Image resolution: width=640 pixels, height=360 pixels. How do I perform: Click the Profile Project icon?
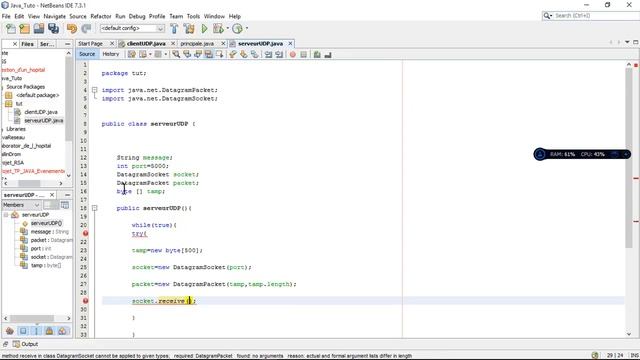[x=237, y=29]
